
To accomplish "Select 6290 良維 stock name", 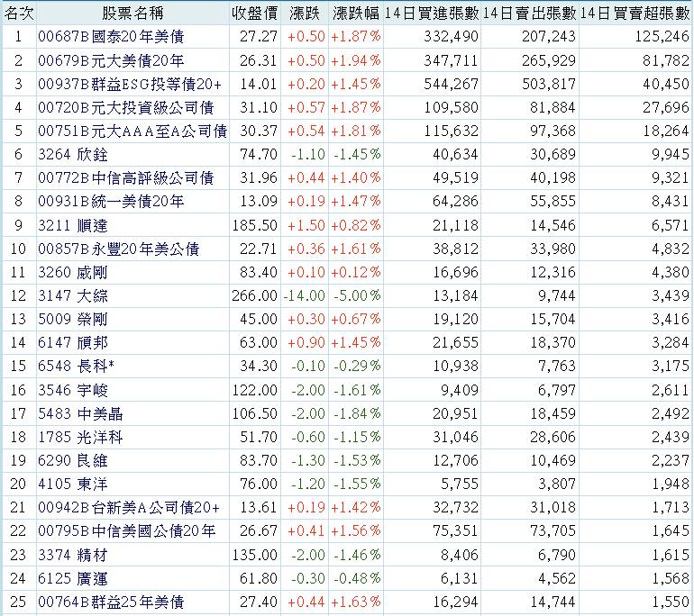I will point(73,460).
